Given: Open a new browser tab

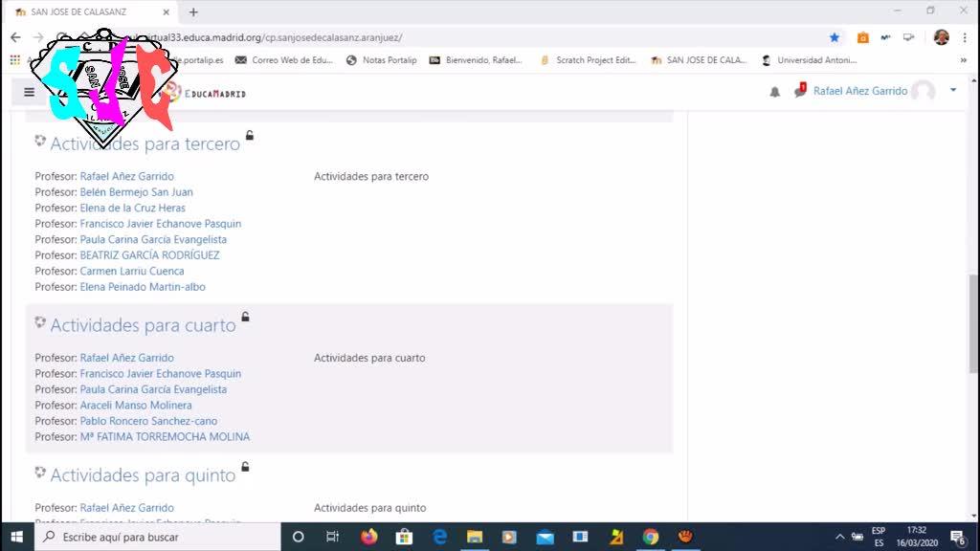Looking at the screenshot, I should [x=193, y=11].
